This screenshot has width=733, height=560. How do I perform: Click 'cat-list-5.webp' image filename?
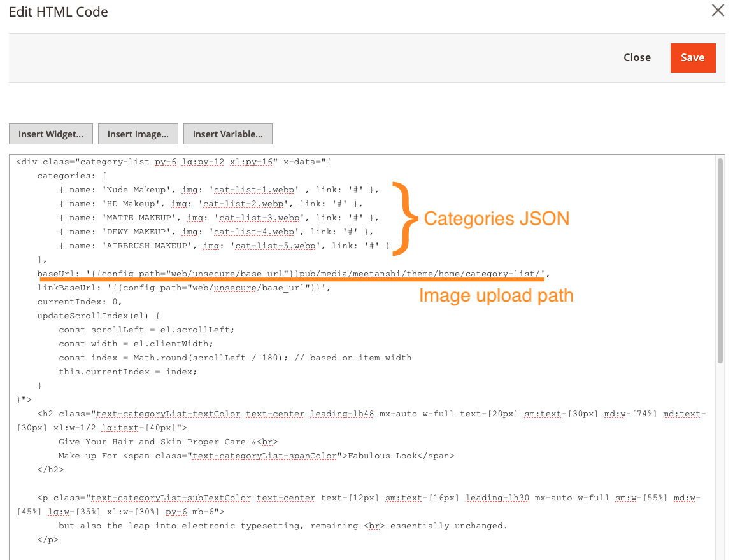pyautogui.click(x=275, y=246)
